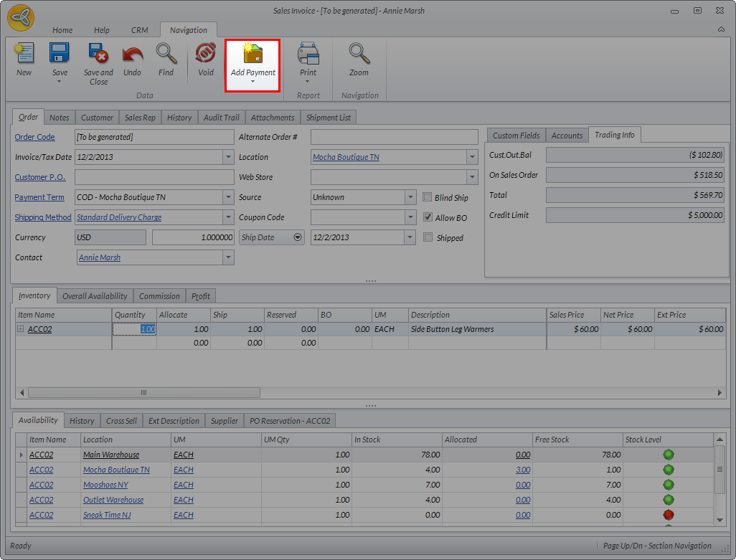Click the New invoice icon

(24, 54)
